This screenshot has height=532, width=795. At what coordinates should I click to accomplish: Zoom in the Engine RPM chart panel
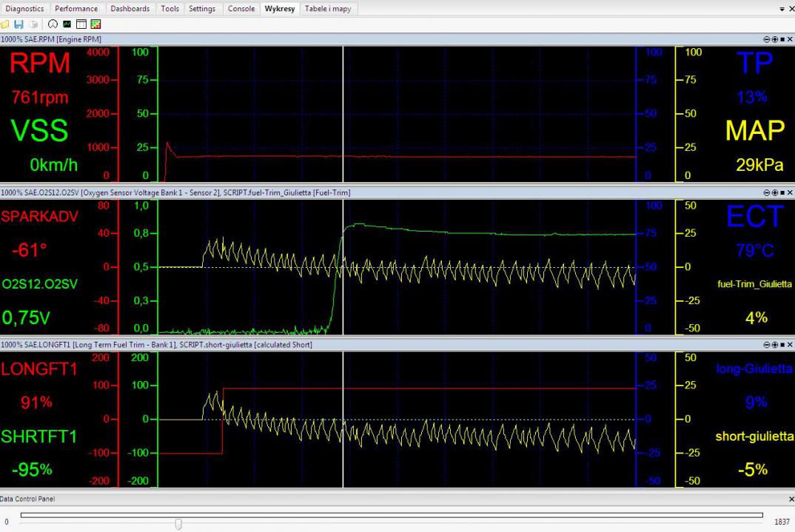[774, 38]
